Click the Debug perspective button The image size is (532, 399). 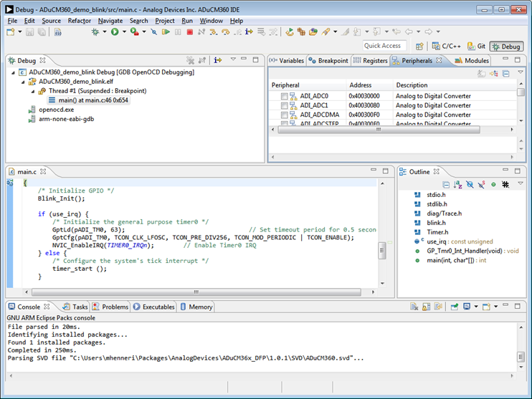pos(507,47)
